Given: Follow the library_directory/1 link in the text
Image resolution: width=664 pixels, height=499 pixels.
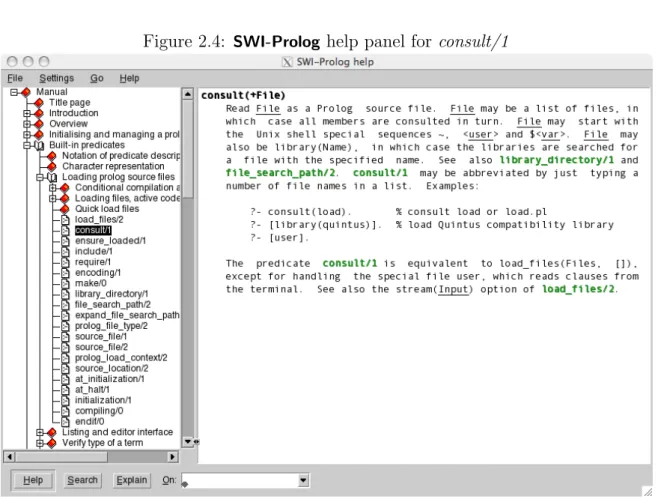Looking at the screenshot, I should coord(556,160).
